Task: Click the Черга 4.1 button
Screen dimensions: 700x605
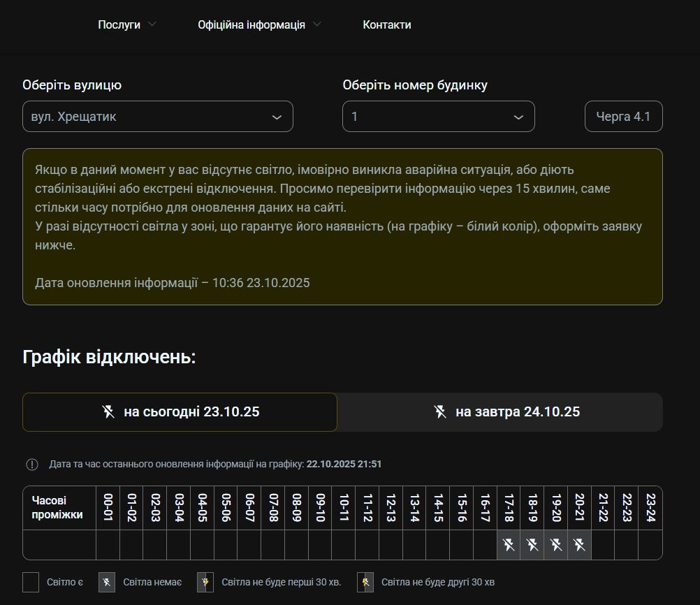Action: 623,117
